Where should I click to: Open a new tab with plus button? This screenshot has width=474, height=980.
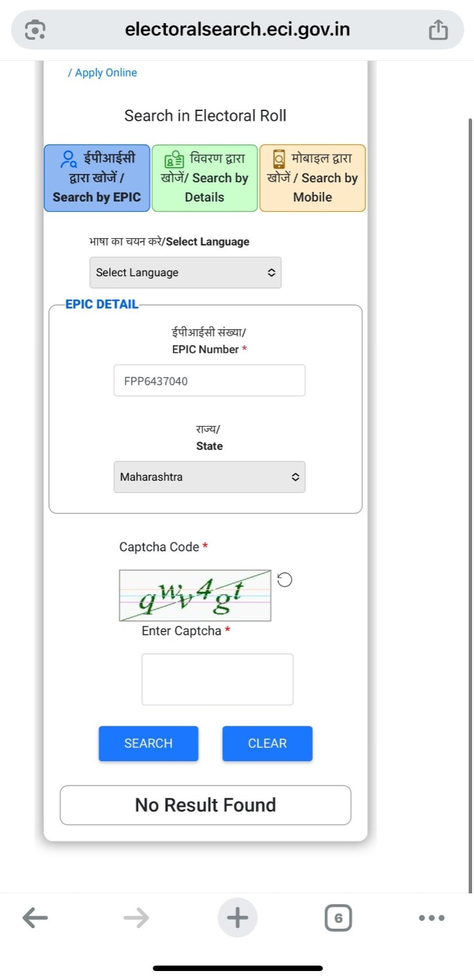point(237,918)
